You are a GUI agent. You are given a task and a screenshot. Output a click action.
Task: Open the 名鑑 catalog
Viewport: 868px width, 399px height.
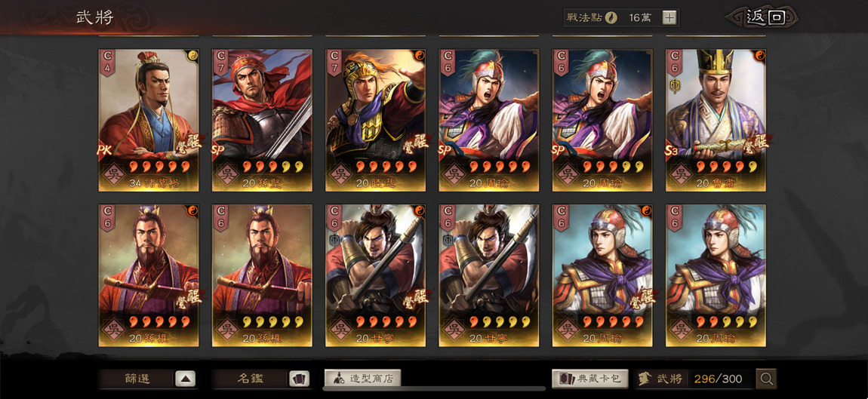251,379
